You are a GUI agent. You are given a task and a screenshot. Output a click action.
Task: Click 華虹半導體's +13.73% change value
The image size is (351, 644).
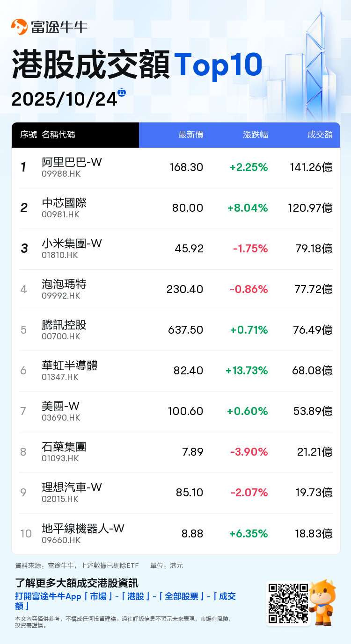click(247, 371)
